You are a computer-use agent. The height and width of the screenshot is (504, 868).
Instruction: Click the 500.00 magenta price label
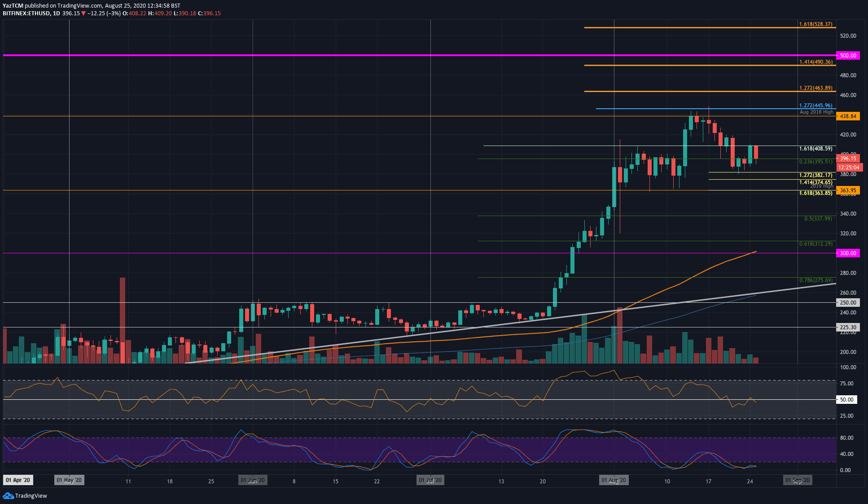(x=848, y=55)
